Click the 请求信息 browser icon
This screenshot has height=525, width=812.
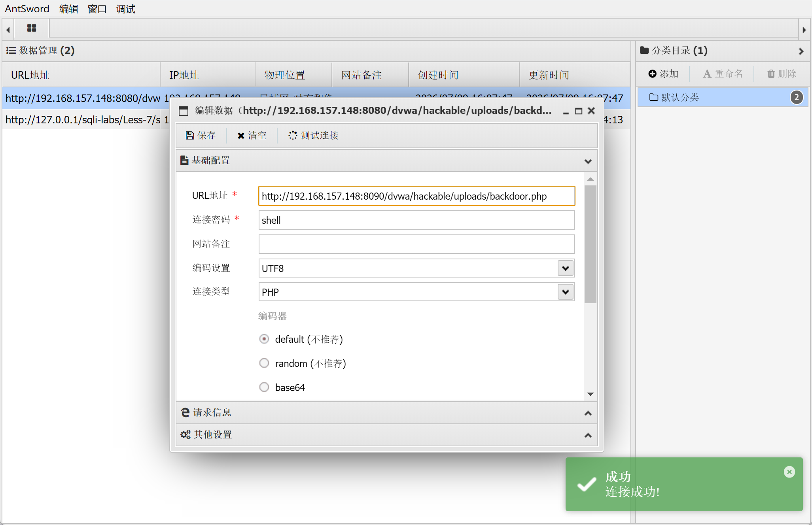coord(185,412)
